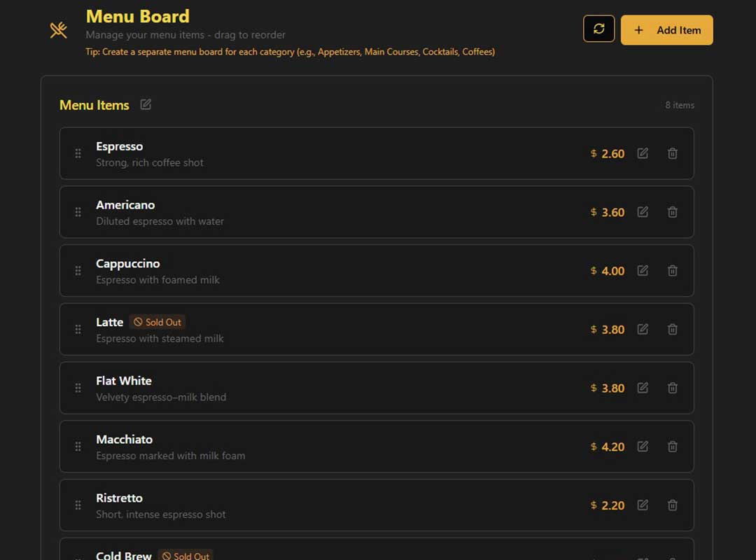Click the trash icon to delete Americano
This screenshot has height=560, width=756.
point(672,211)
